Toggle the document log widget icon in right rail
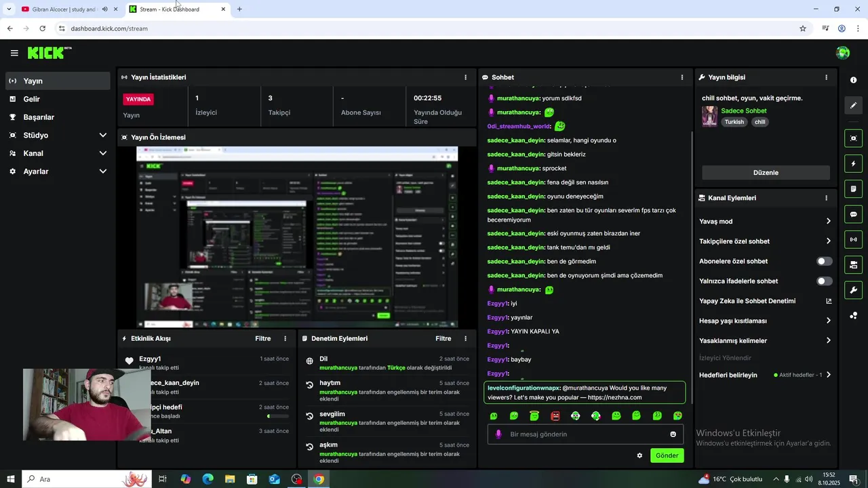The width and height of the screenshot is (868, 488). point(853,188)
